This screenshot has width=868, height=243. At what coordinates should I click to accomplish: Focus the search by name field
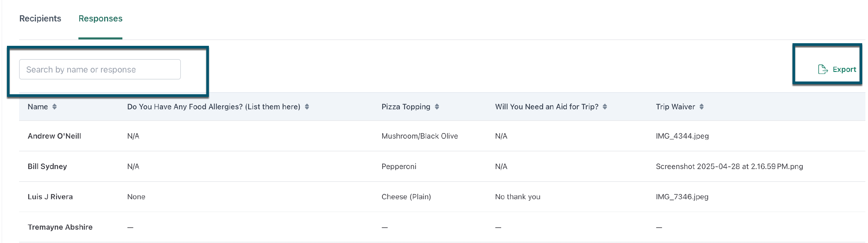point(100,69)
